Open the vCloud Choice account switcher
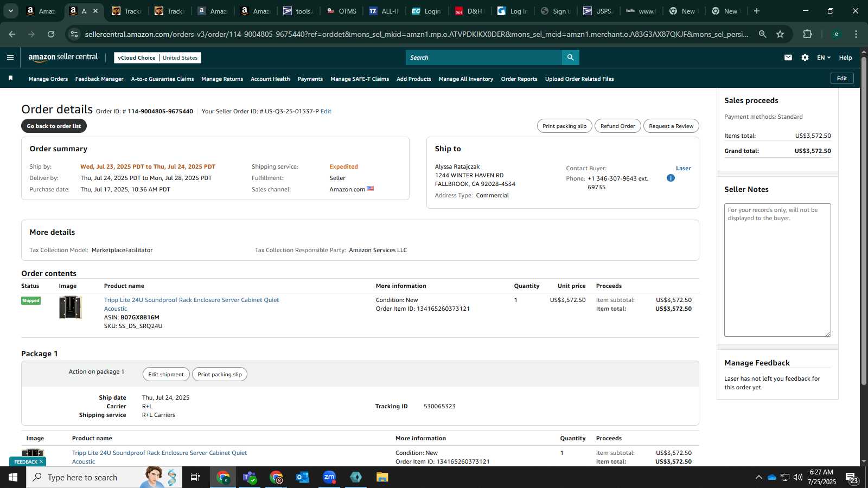This screenshot has height=488, width=868. point(157,57)
